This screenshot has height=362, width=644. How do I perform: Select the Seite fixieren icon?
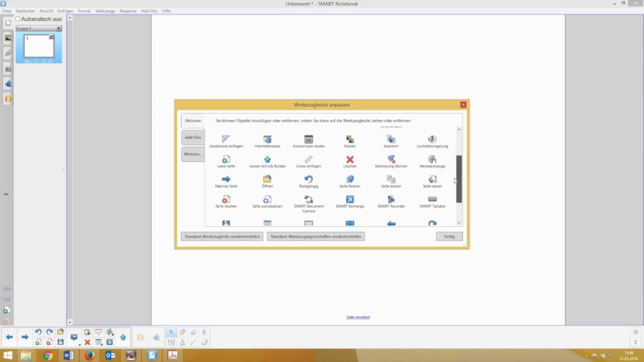click(x=350, y=179)
